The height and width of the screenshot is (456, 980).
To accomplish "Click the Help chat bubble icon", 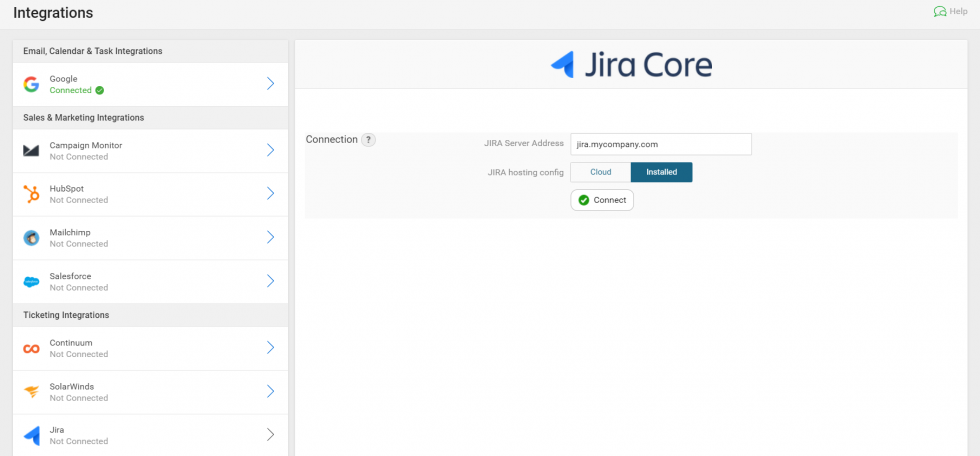I will [x=940, y=11].
